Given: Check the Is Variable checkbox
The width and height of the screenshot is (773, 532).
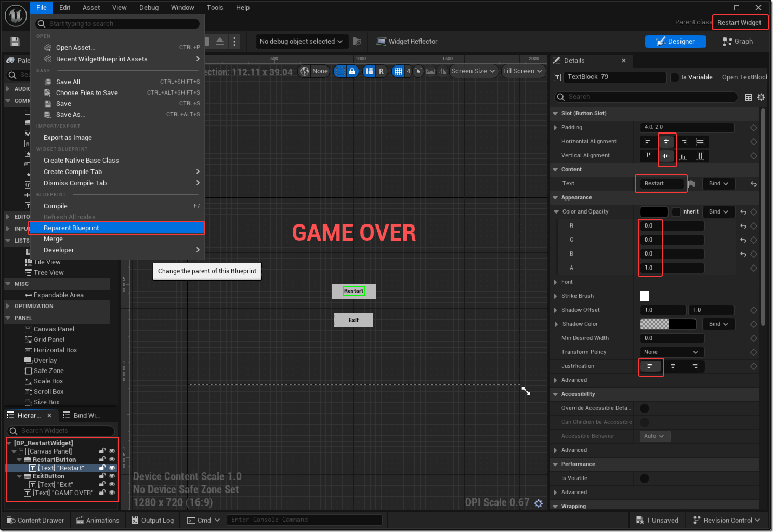Looking at the screenshot, I should [x=675, y=77].
